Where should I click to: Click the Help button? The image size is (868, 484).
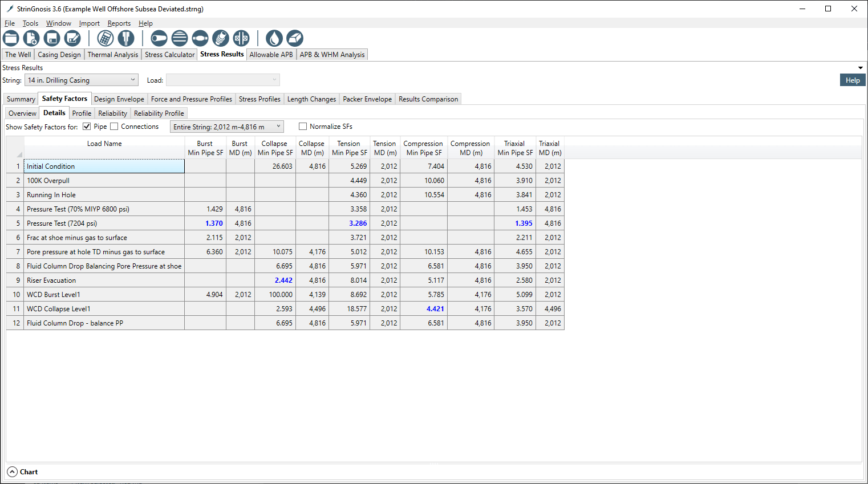(x=852, y=80)
